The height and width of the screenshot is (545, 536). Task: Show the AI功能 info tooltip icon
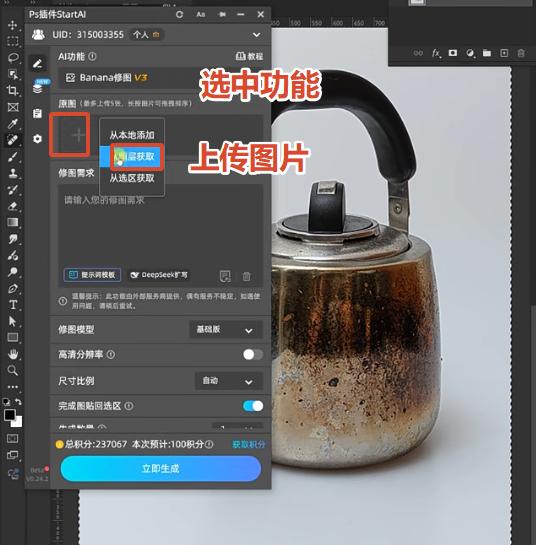click(x=92, y=56)
